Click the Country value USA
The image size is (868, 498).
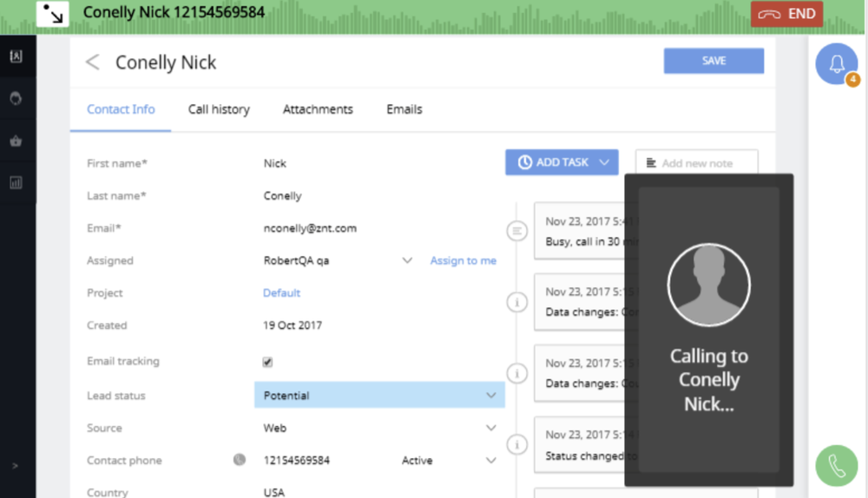pyautogui.click(x=274, y=492)
